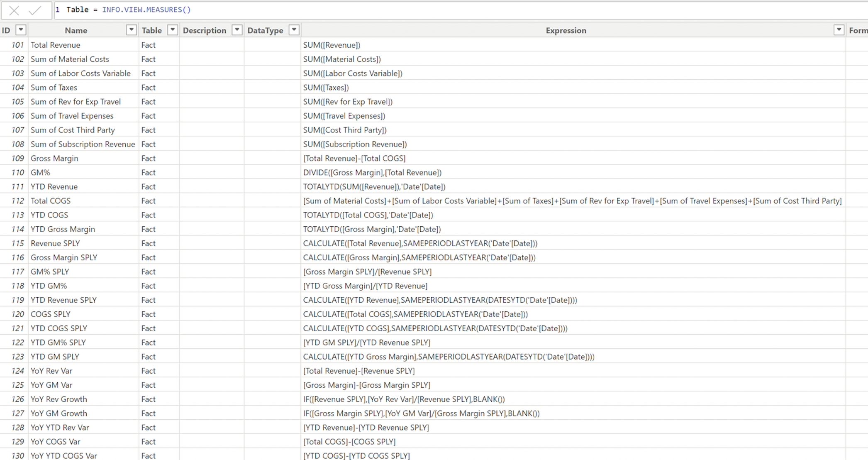Click the Name column header
The image size is (868, 460).
(76, 30)
